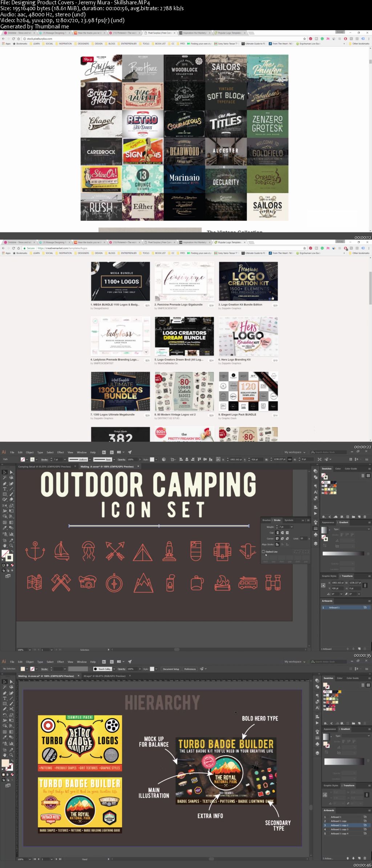Activate the Hand tool in Outdoor Camping Illustrator window
This screenshot has width=372, height=868.
pos(5,545)
